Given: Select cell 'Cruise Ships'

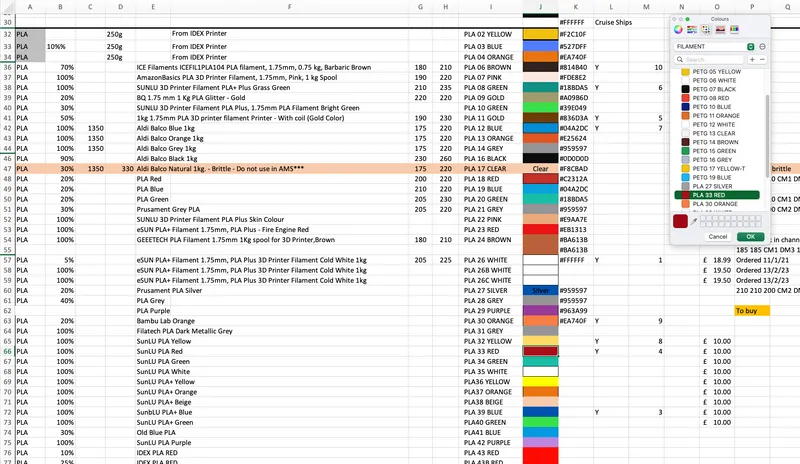Looking at the screenshot, I should click(x=613, y=22).
